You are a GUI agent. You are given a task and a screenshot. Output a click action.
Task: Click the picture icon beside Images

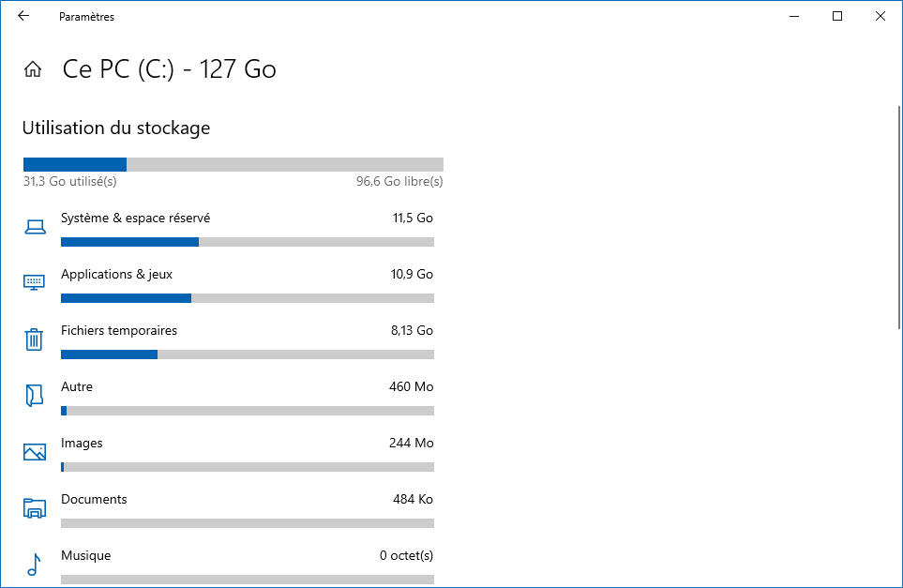click(x=35, y=452)
